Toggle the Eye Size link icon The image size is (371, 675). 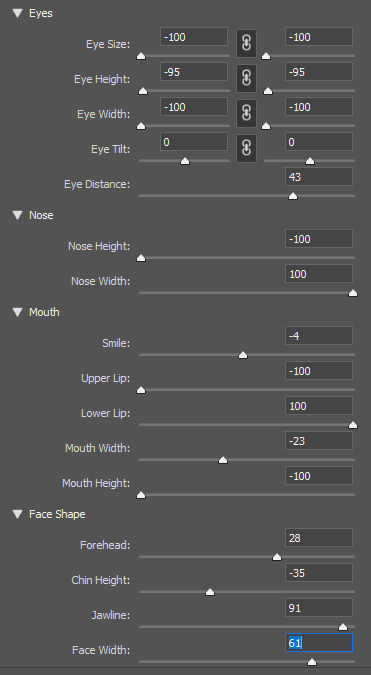coord(246,43)
